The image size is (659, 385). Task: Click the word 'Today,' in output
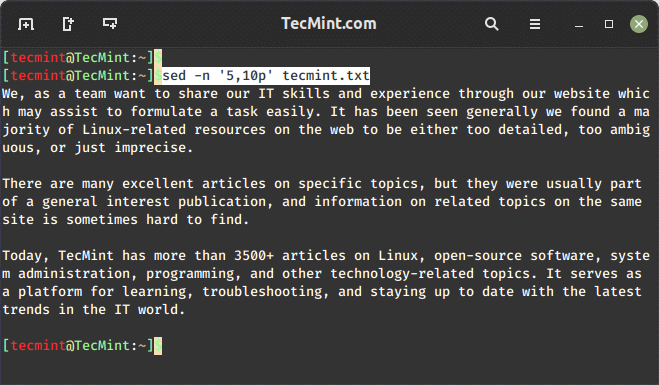(26, 256)
